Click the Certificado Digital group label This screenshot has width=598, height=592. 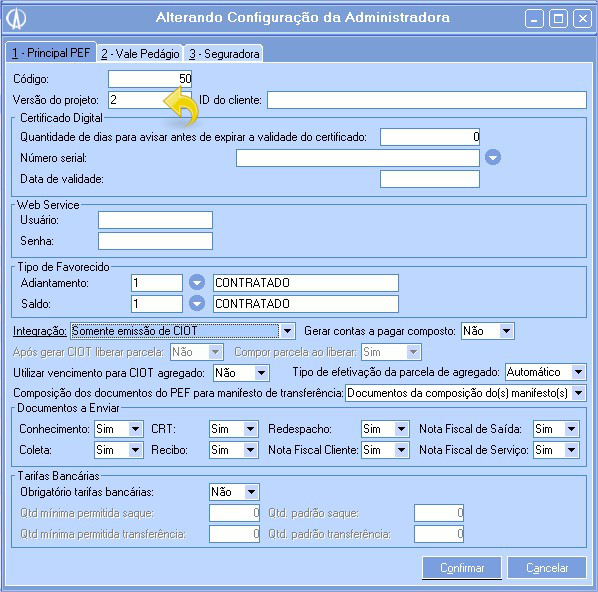61,117
